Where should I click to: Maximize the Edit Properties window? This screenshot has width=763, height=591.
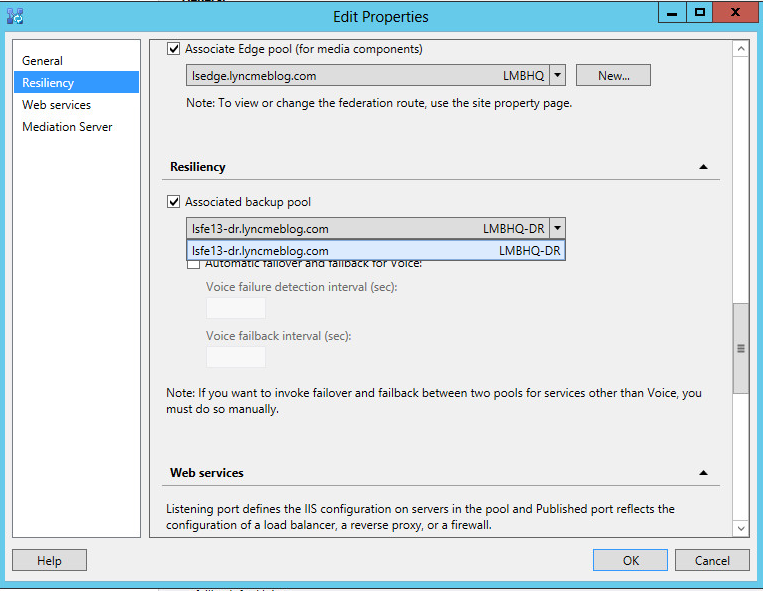pyautogui.click(x=700, y=13)
